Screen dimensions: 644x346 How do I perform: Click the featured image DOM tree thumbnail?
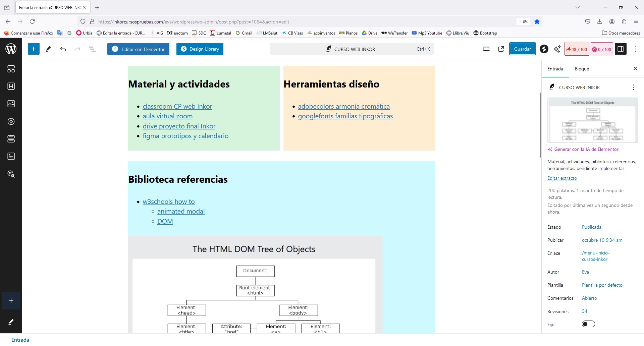click(593, 120)
